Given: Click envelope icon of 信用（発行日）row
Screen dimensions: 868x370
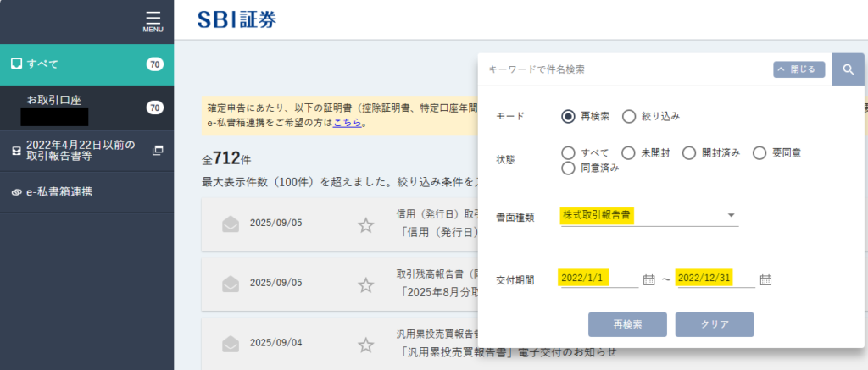Looking at the screenshot, I should pyautogui.click(x=231, y=224).
